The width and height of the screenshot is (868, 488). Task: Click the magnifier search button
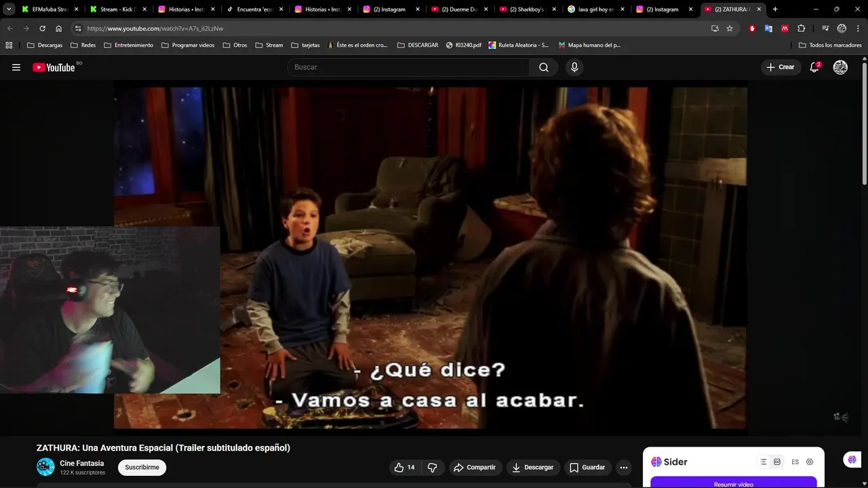(544, 67)
